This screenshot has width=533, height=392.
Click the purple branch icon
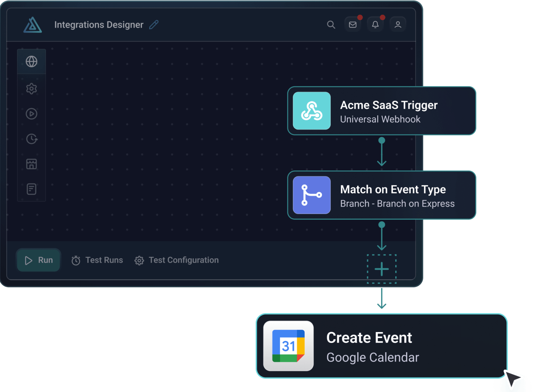pos(312,195)
